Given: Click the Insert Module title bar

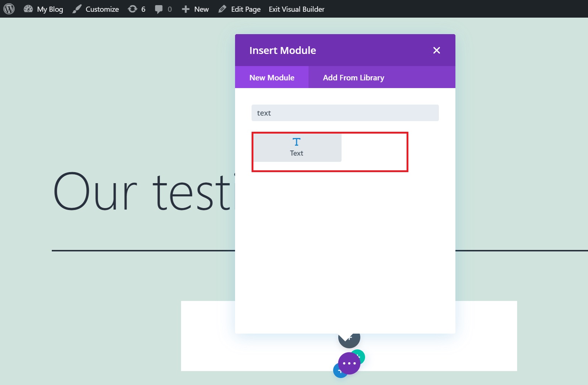Looking at the screenshot, I should click(345, 50).
